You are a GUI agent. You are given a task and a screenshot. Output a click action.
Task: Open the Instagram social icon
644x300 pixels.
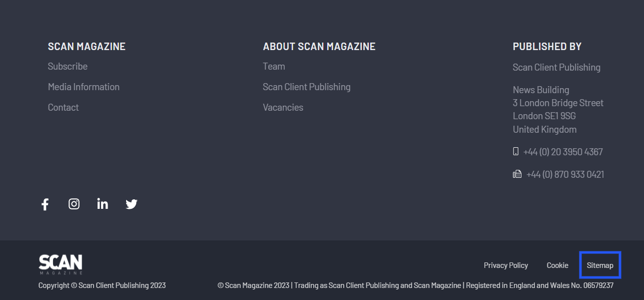74,204
